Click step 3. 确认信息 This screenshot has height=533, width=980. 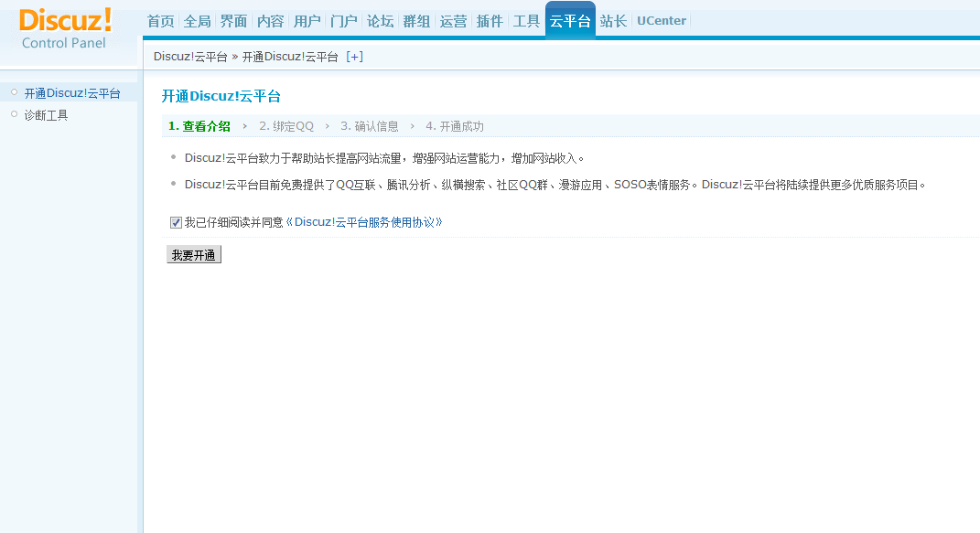click(370, 126)
